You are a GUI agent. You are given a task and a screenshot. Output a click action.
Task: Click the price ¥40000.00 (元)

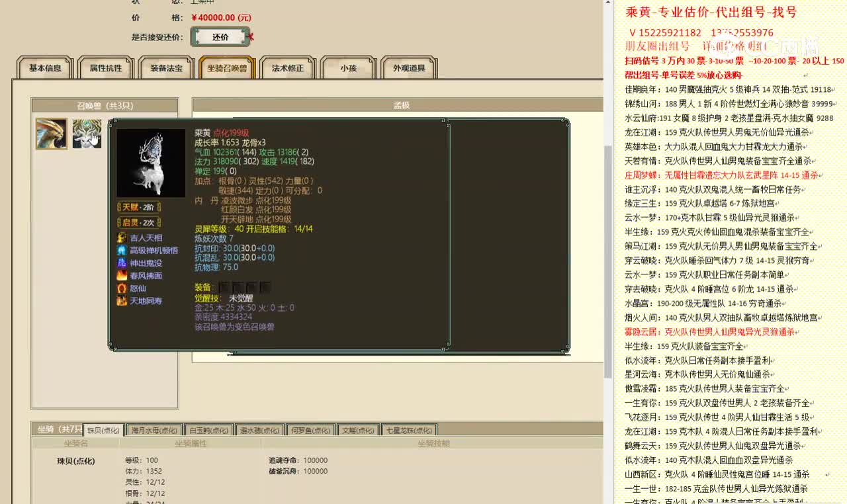(x=221, y=18)
